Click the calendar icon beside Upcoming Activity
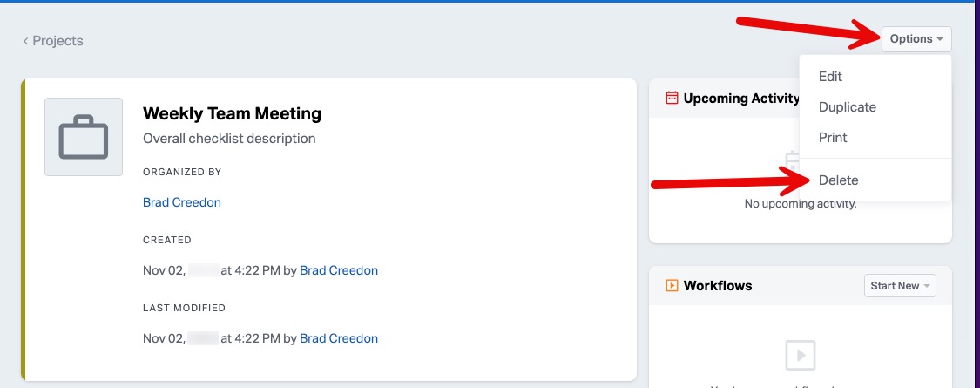Image resolution: width=980 pixels, height=388 pixels. click(672, 99)
